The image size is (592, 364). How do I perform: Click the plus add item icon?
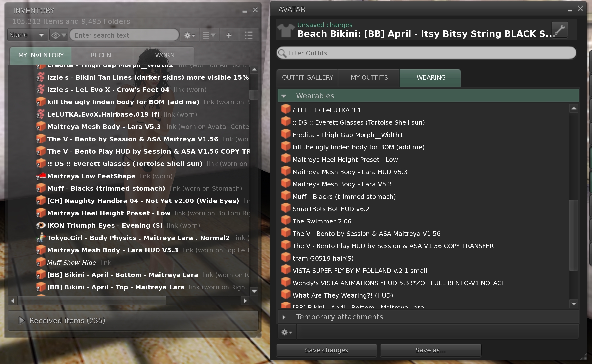tap(229, 35)
